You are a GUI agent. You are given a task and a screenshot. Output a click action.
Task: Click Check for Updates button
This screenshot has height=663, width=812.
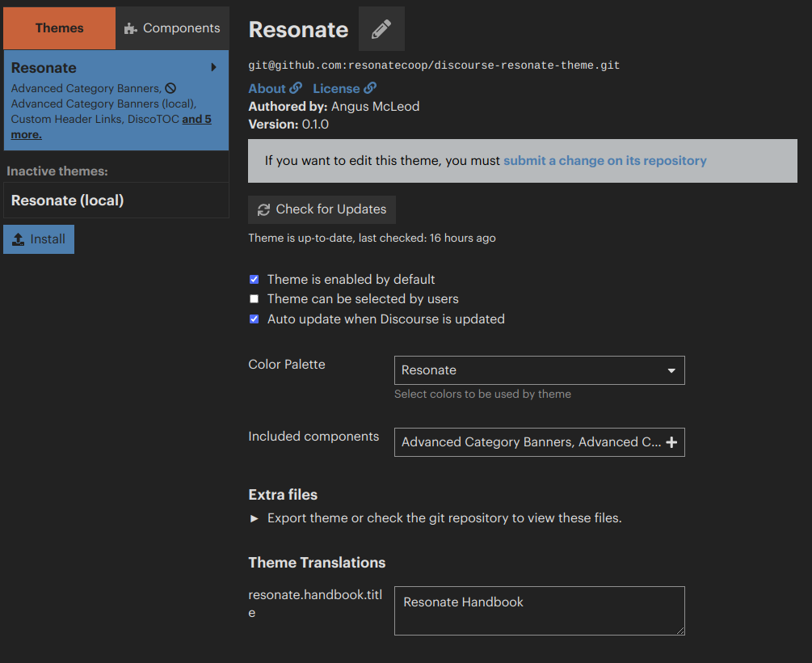coord(322,209)
